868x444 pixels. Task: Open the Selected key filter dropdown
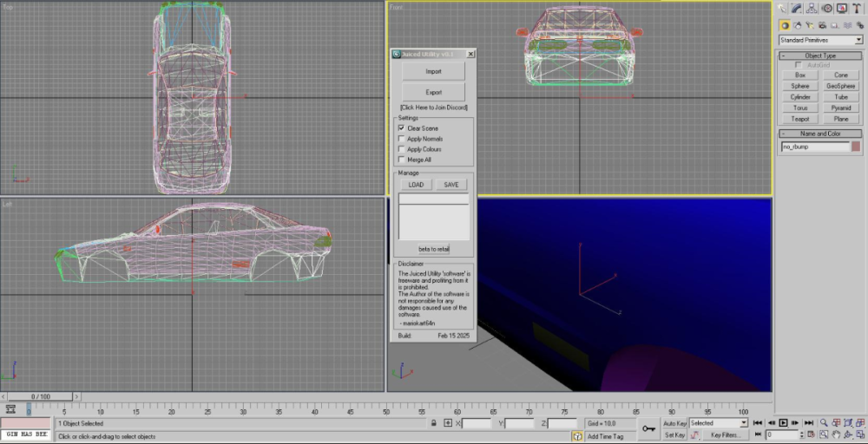(718, 423)
